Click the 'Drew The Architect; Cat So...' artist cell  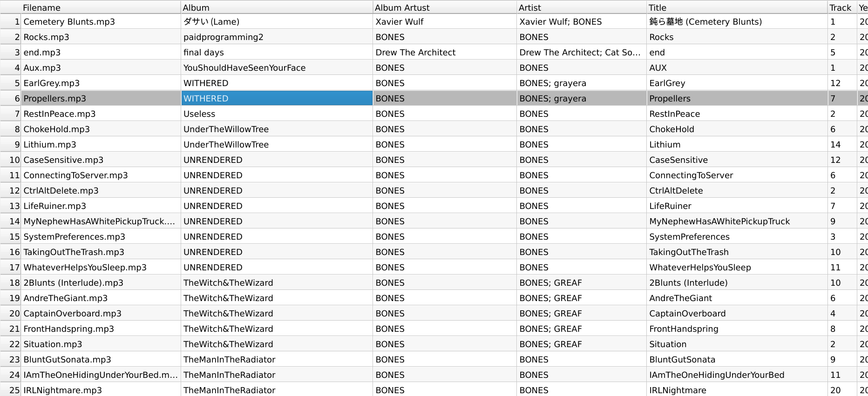[x=581, y=53]
